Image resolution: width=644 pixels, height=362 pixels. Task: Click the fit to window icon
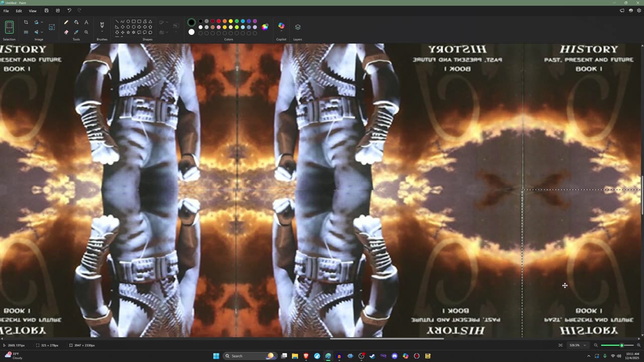[x=560, y=345]
